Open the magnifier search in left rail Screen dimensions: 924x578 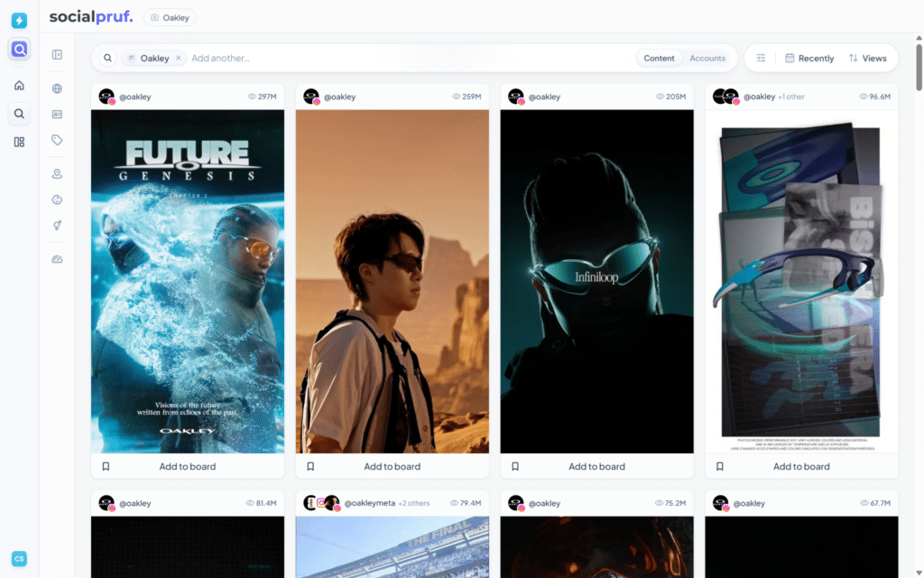click(x=19, y=114)
